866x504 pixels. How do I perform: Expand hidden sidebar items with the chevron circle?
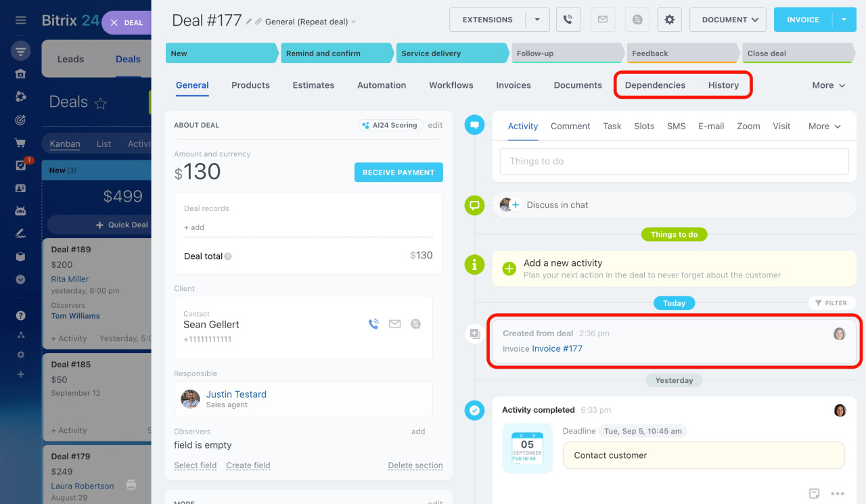click(21, 279)
